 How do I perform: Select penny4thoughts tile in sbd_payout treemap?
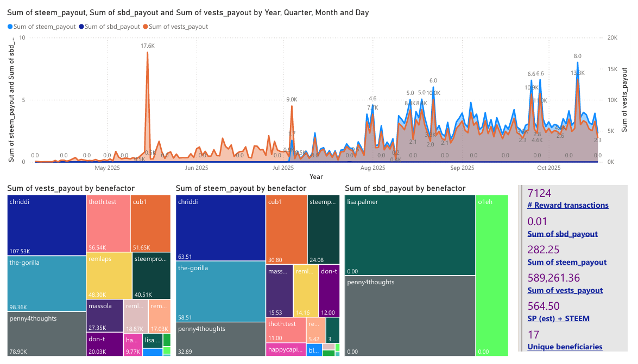click(x=410, y=316)
